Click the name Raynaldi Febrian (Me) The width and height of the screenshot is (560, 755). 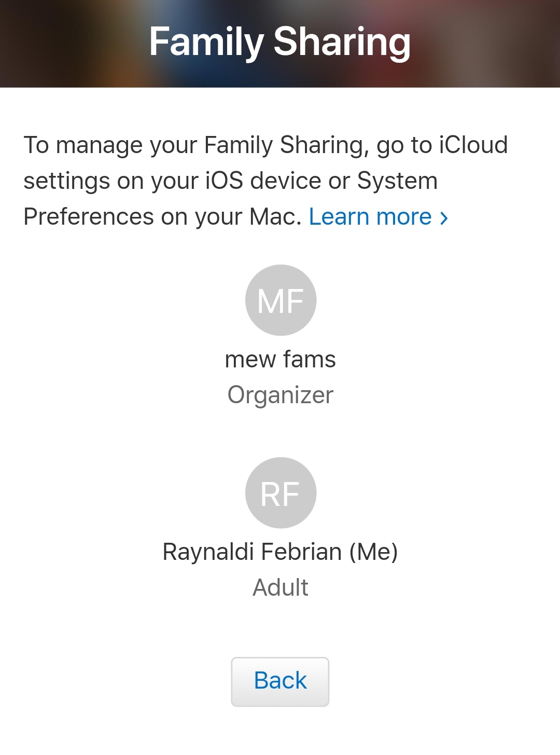(x=280, y=552)
